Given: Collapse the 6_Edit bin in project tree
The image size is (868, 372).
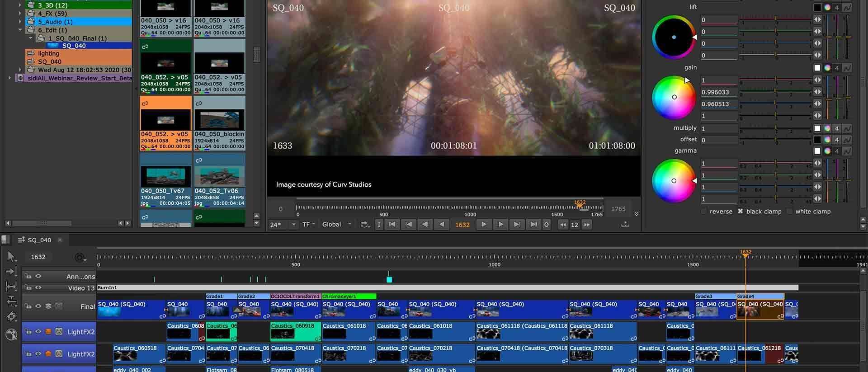Looking at the screenshot, I should [x=20, y=30].
